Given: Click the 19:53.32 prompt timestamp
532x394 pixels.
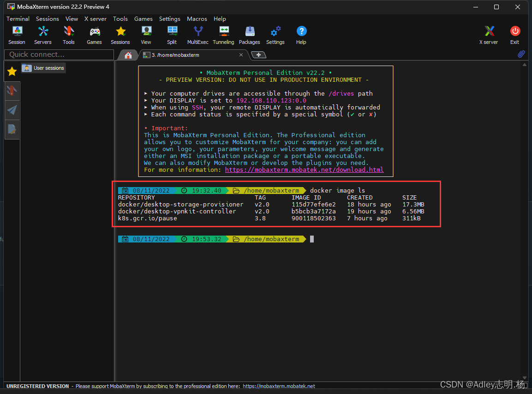Looking at the screenshot, I should pyautogui.click(x=207, y=239).
